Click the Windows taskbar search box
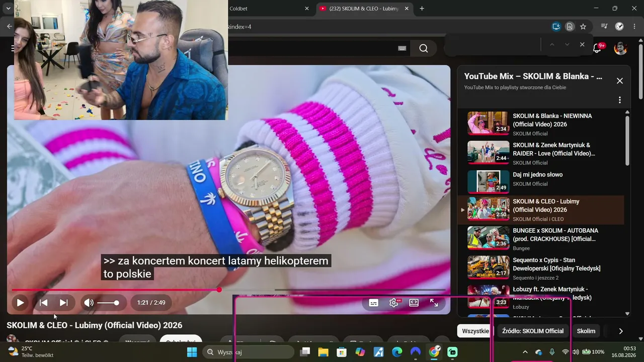 pyautogui.click(x=249, y=352)
